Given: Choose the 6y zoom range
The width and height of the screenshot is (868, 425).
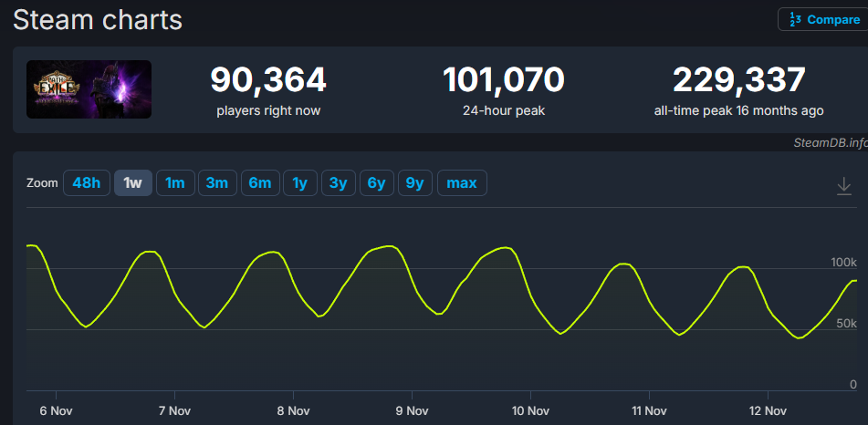Looking at the screenshot, I should (x=376, y=182).
